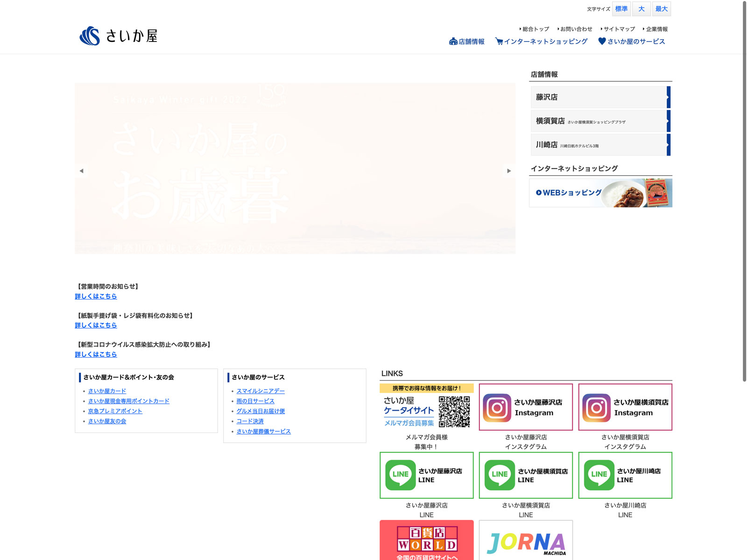Open インターネットショッピング cart icon link

[541, 42]
